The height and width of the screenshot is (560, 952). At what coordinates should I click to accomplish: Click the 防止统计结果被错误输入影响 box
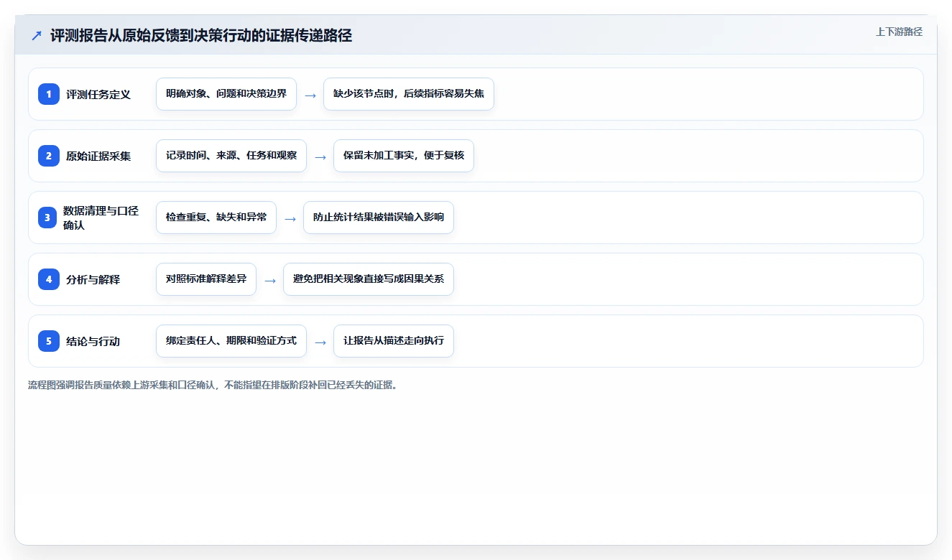click(x=379, y=218)
